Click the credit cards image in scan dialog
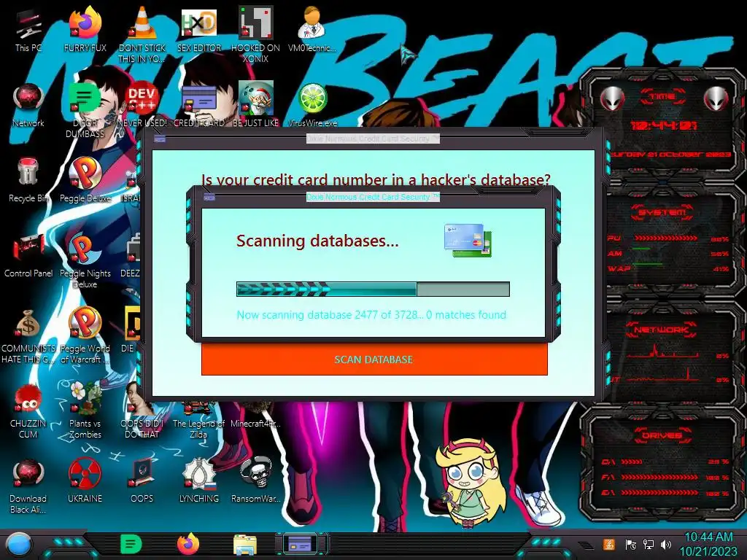Screen dimensions: 747x560 [x=468, y=241]
